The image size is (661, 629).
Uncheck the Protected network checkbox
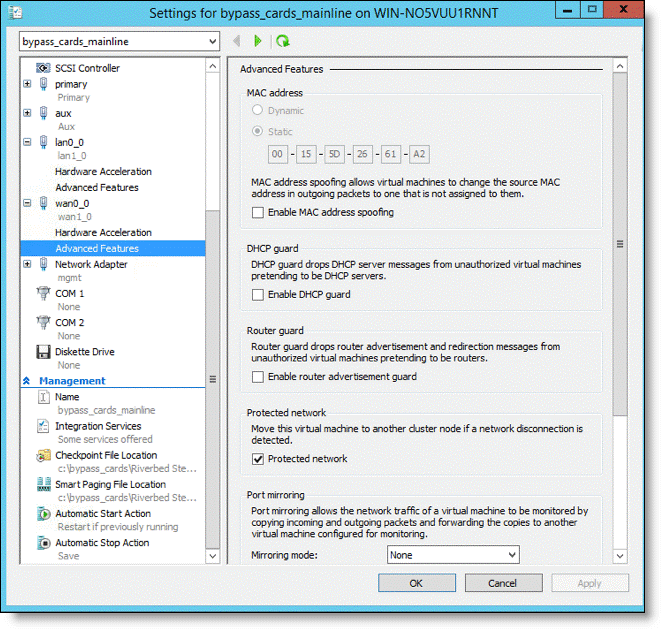(258, 459)
